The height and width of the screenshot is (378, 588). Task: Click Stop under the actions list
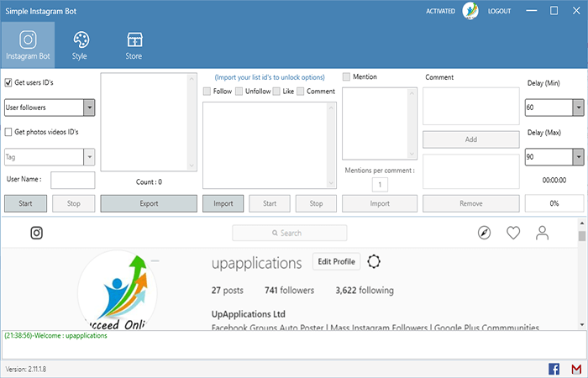(x=316, y=203)
